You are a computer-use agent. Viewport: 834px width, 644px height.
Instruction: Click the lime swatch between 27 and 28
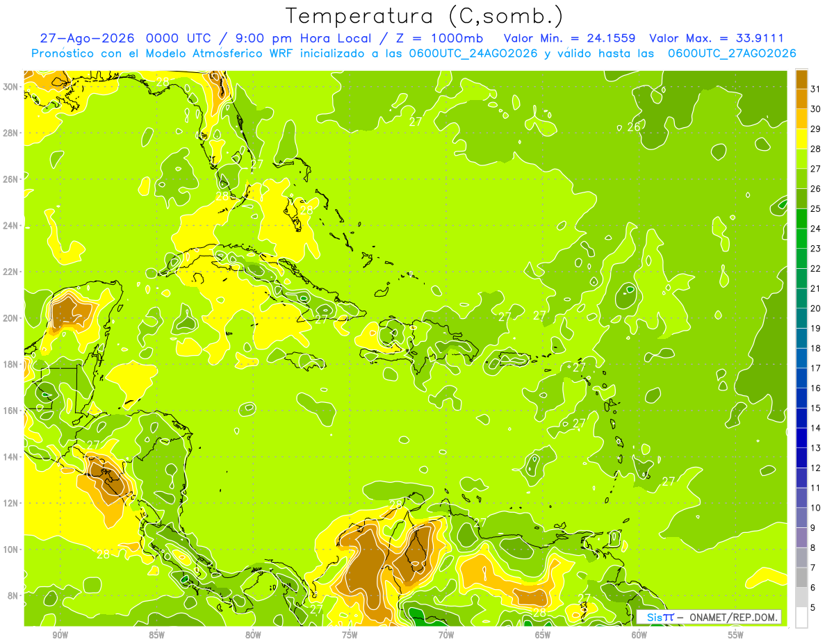pyautogui.click(x=801, y=159)
